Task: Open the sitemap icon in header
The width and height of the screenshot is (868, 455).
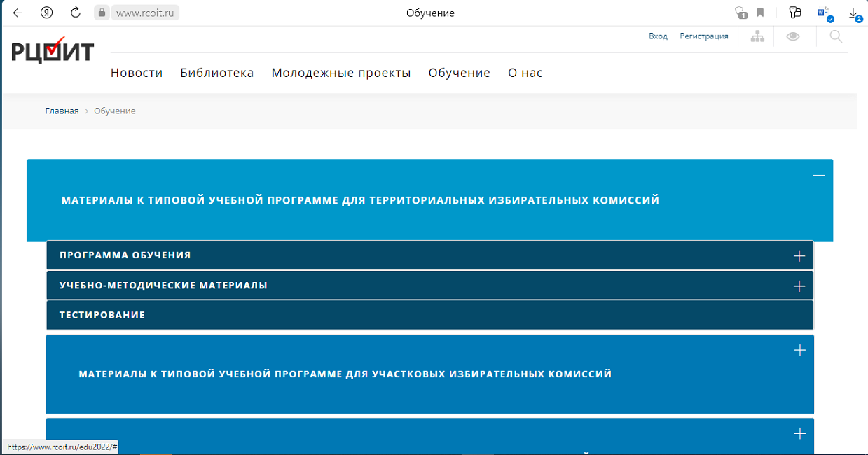Action: pyautogui.click(x=757, y=36)
